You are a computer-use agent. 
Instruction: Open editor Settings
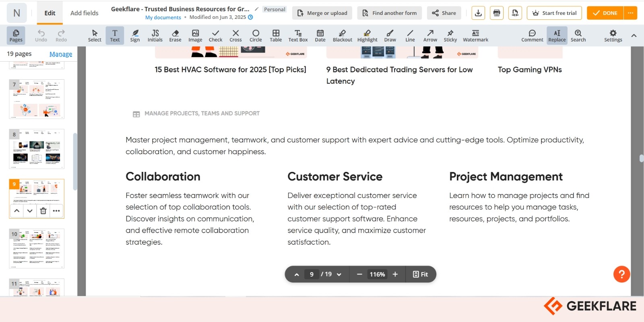tap(613, 35)
